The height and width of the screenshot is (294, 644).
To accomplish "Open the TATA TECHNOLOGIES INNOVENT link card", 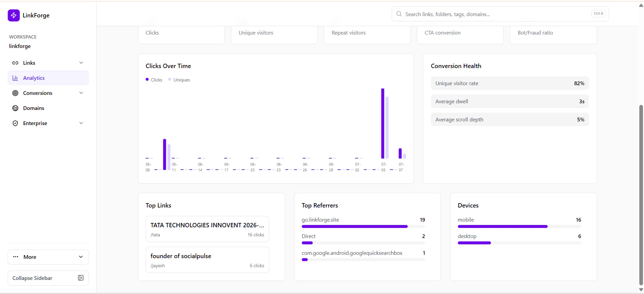I will coord(207,229).
